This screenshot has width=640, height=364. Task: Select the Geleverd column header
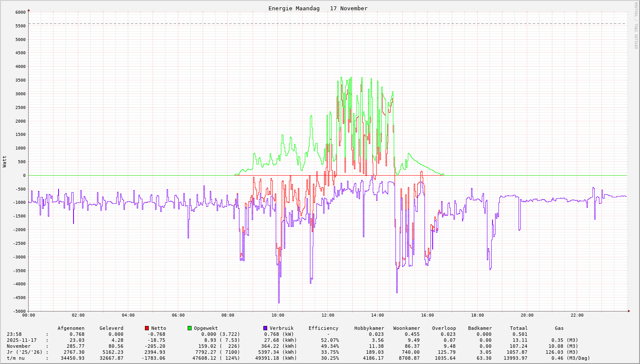(111, 328)
